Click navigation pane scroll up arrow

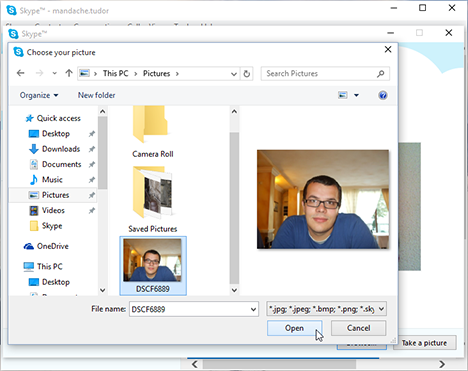[x=103, y=111]
